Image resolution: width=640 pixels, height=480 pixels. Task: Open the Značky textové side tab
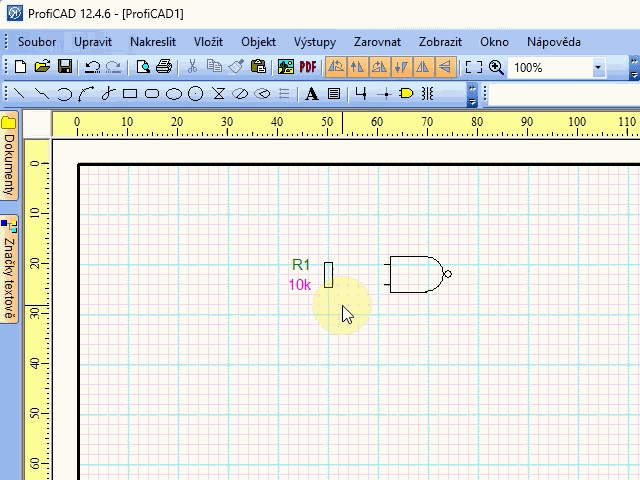point(9,270)
